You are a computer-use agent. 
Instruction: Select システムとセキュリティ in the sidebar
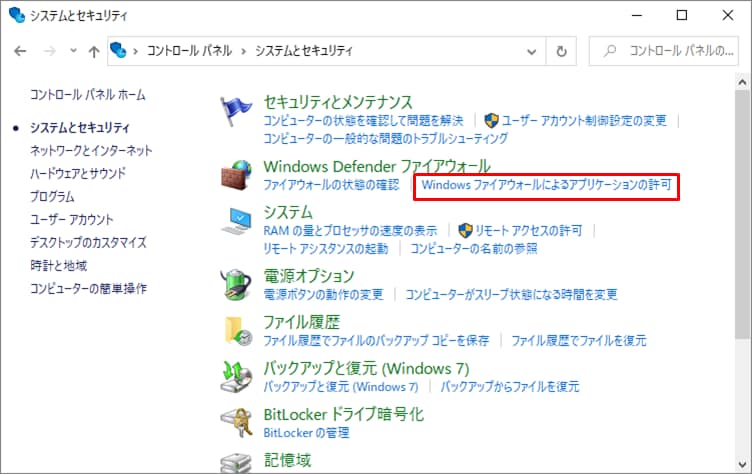(x=80, y=128)
